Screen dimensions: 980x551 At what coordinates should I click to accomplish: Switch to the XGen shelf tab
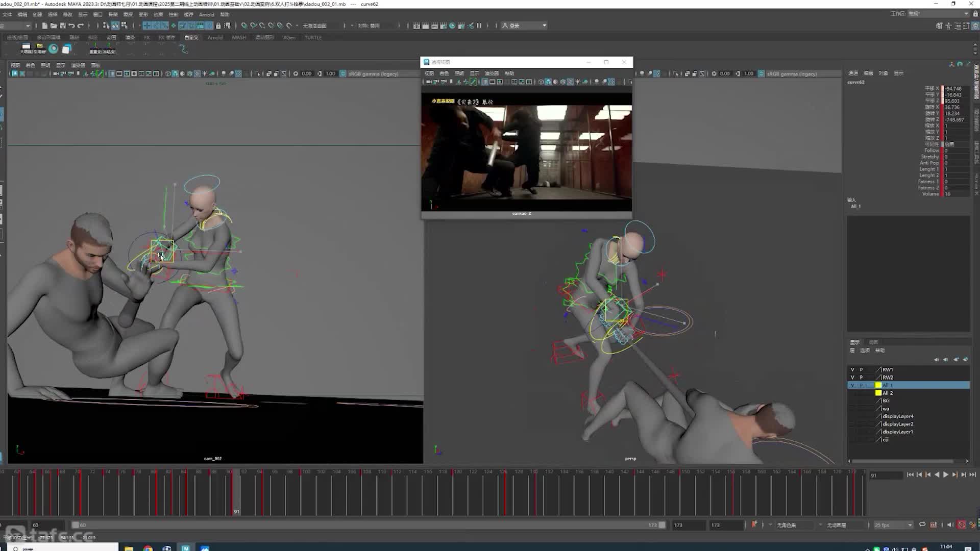289,37
